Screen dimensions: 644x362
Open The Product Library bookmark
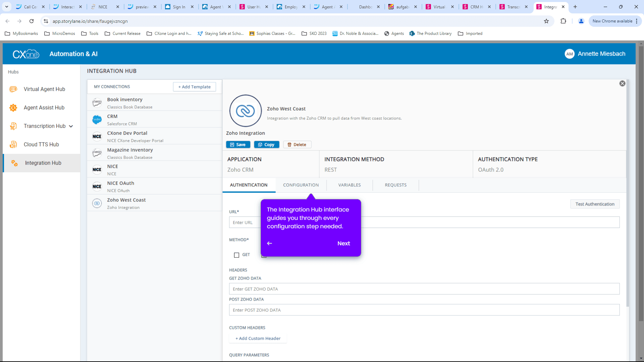pyautogui.click(x=430, y=34)
